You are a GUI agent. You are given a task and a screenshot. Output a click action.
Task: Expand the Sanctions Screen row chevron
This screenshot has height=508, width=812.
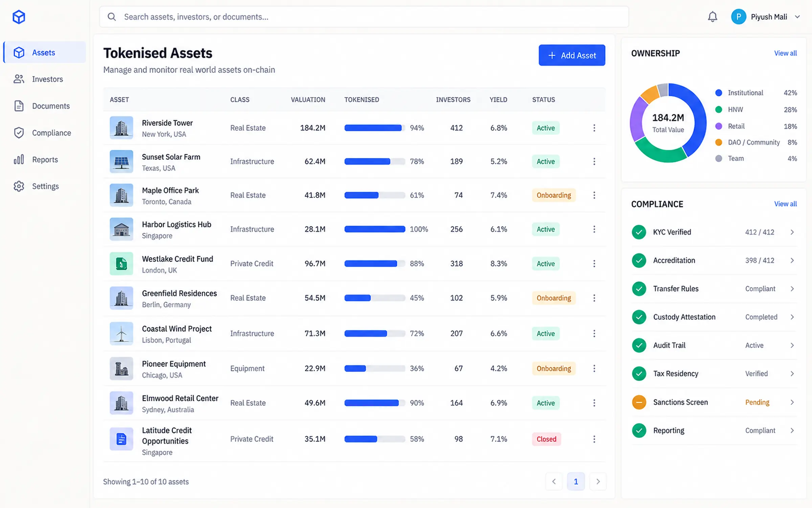pyautogui.click(x=792, y=402)
